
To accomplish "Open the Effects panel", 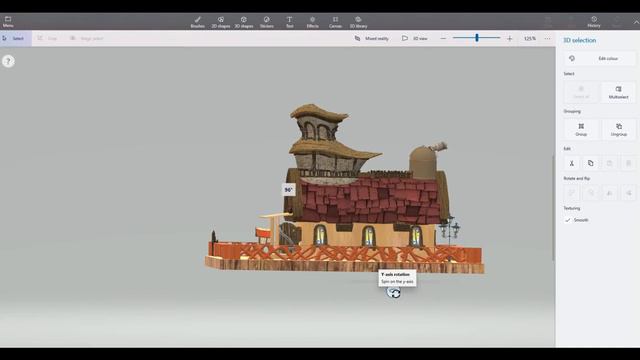I will (x=312, y=22).
